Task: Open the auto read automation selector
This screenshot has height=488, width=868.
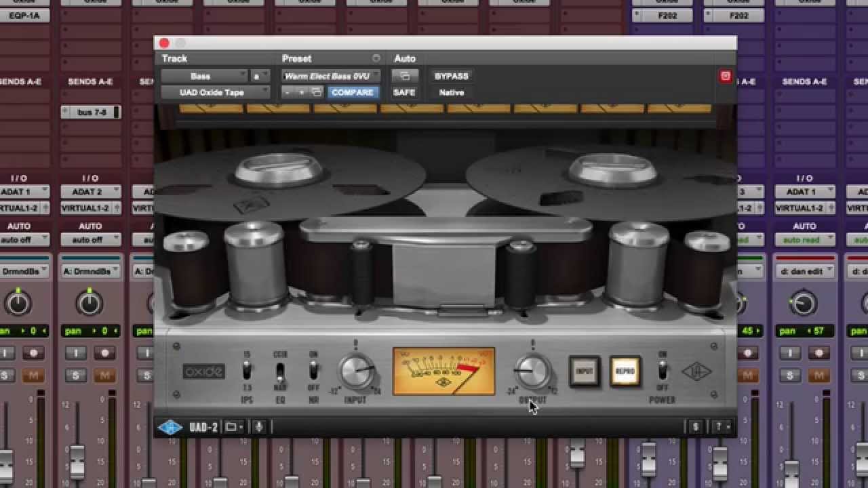Action: coord(804,239)
